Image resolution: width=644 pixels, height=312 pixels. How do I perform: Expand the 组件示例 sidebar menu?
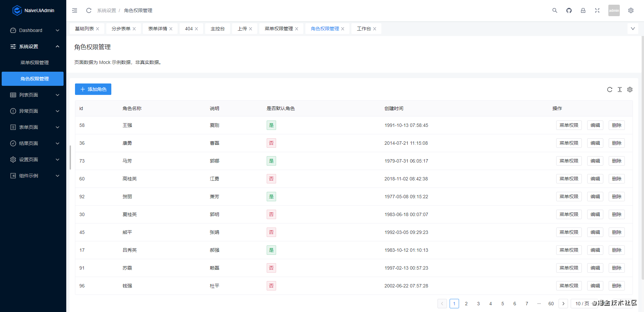tap(33, 176)
